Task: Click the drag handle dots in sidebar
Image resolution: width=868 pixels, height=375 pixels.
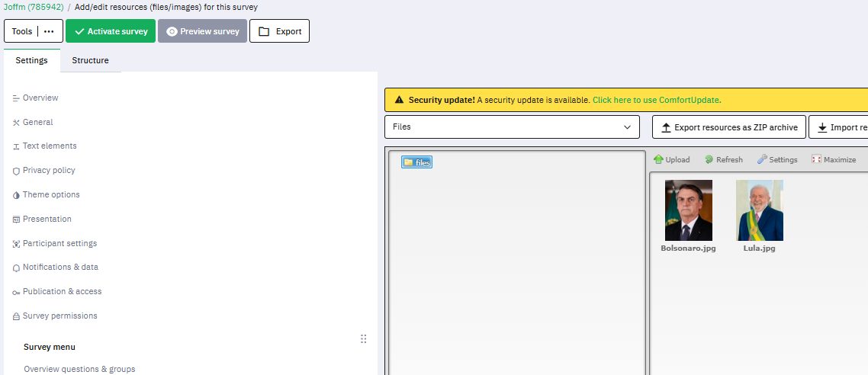Action: pyautogui.click(x=363, y=339)
